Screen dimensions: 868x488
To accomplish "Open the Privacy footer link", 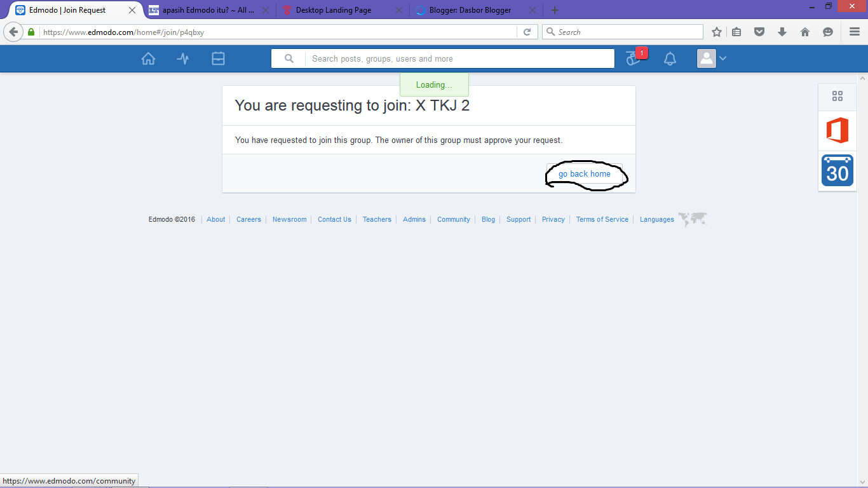I will point(553,219).
